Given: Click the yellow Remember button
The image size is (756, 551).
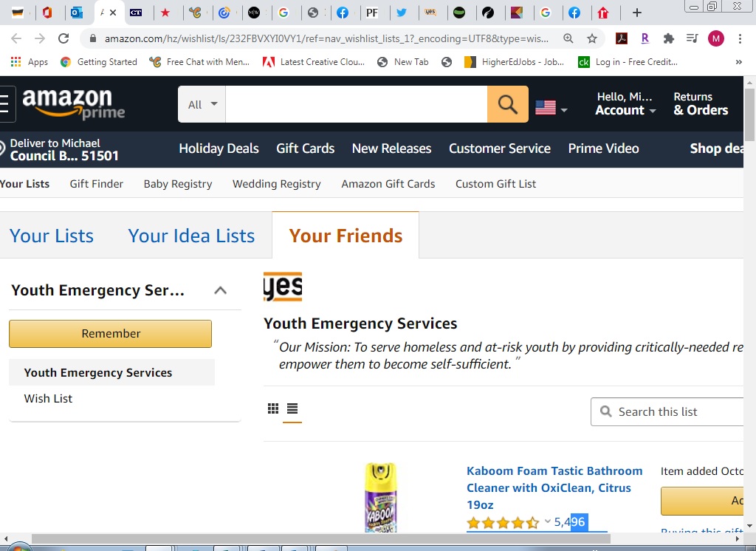Looking at the screenshot, I should (x=111, y=333).
